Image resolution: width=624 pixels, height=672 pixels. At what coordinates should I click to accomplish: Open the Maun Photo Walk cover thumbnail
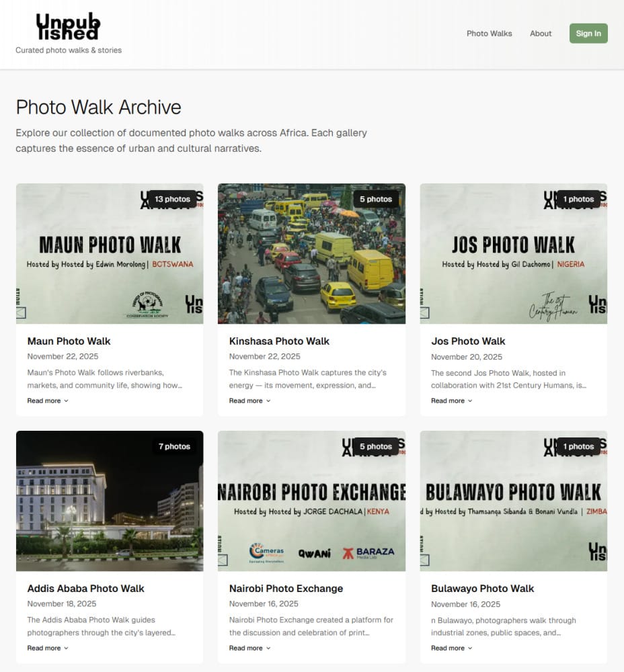(x=110, y=254)
